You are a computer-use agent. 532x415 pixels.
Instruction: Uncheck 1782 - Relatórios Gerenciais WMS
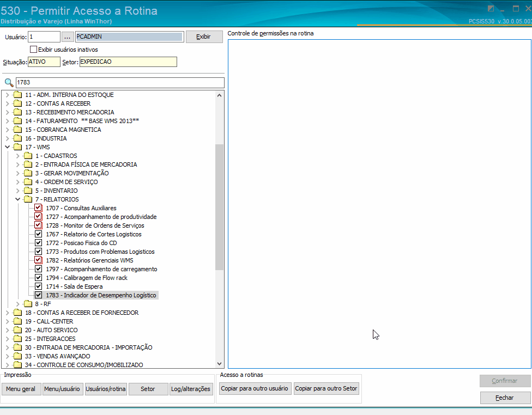(x=38, y=260)
